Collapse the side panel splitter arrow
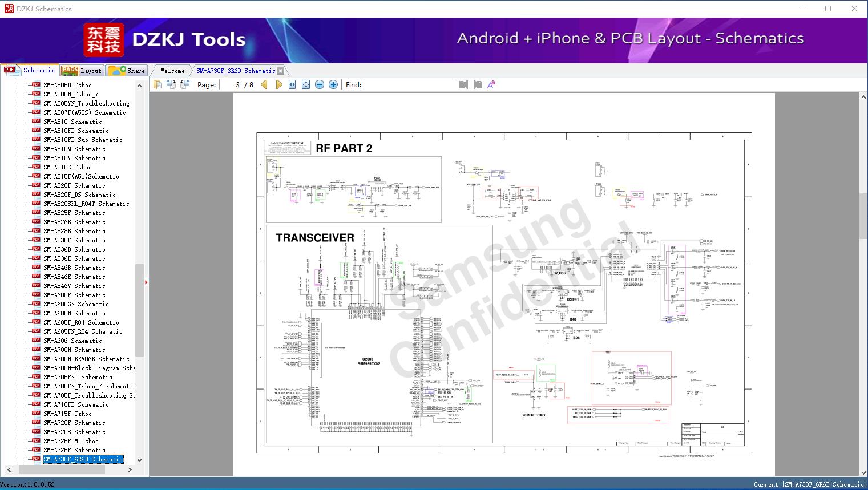This screenshot has width=868, height=490. pyautogui.click(x=146, y=282)
